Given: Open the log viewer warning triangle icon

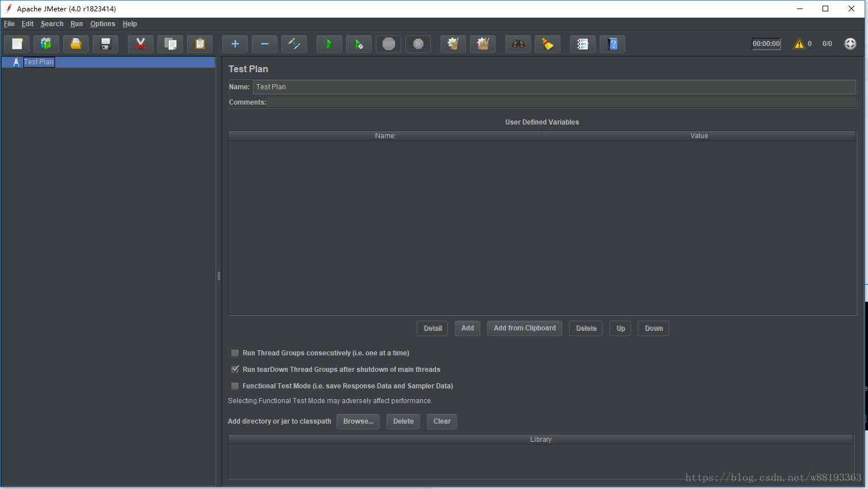Looking at the screenshot, I should [x=799, y=44].
